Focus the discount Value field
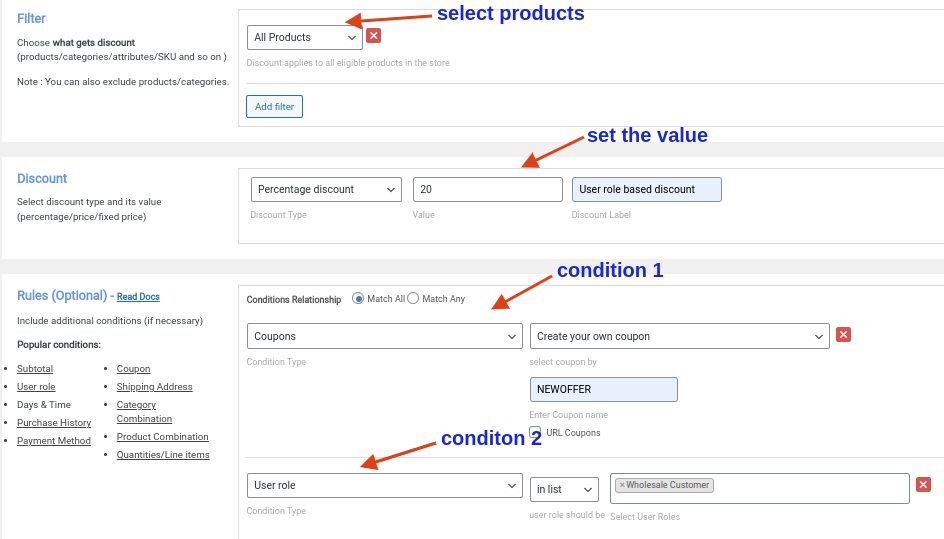This screenshot has width=944, height=539. (488, 189)
